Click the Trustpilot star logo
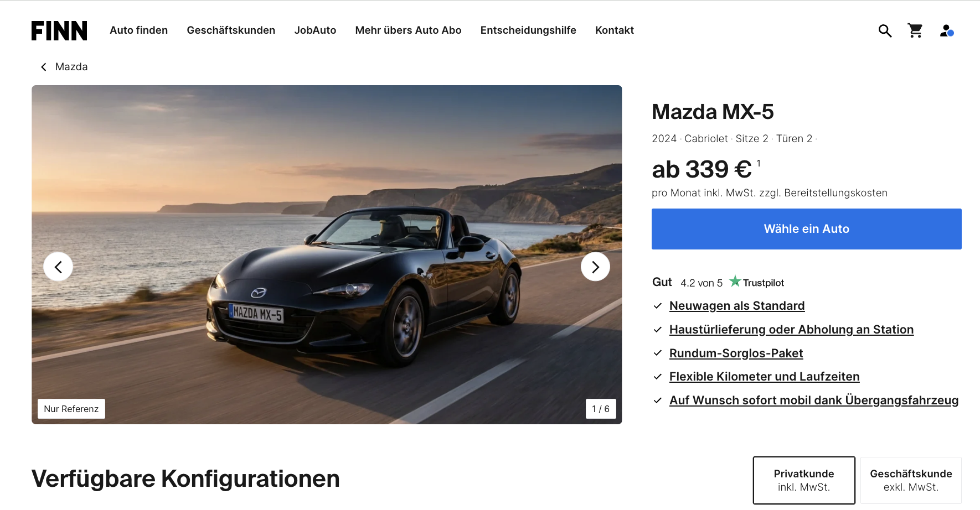980x510 pixels. click(x=756, y=282)
